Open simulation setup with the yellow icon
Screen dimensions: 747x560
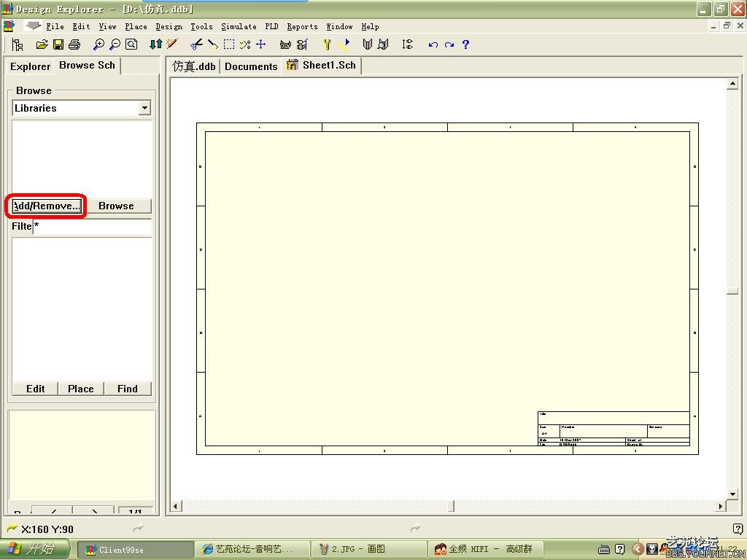point(327,44)
